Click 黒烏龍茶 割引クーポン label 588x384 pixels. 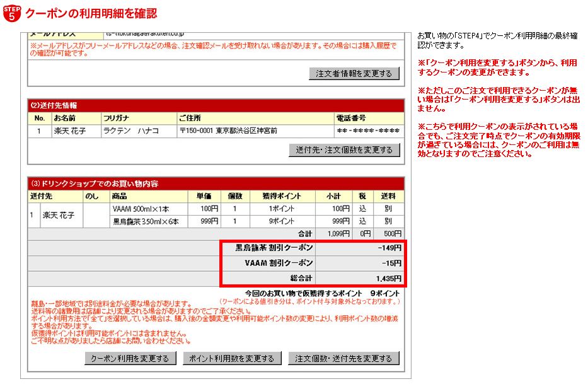point(274,248)
